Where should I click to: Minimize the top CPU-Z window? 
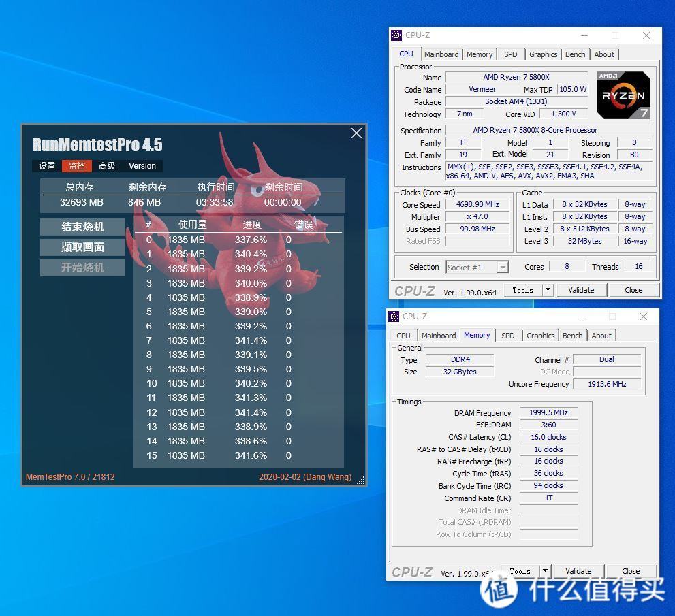click(x=584, y=35)
